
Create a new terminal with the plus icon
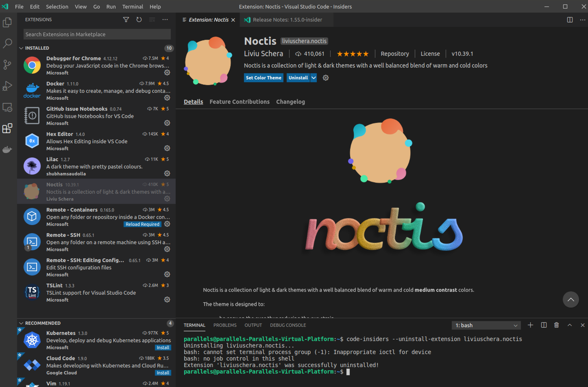click(531, 325)
